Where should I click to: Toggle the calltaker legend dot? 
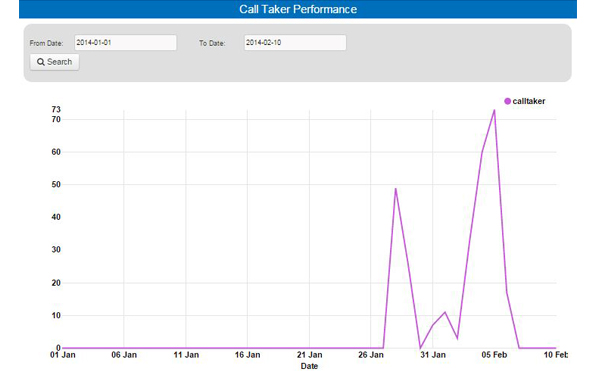[x=507, y=101]
